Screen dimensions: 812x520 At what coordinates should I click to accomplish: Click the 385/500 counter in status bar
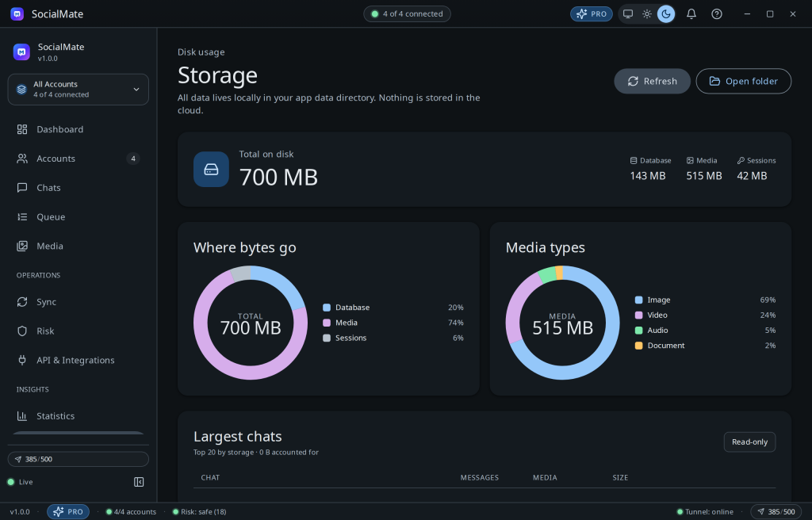(x=776, y=512)
